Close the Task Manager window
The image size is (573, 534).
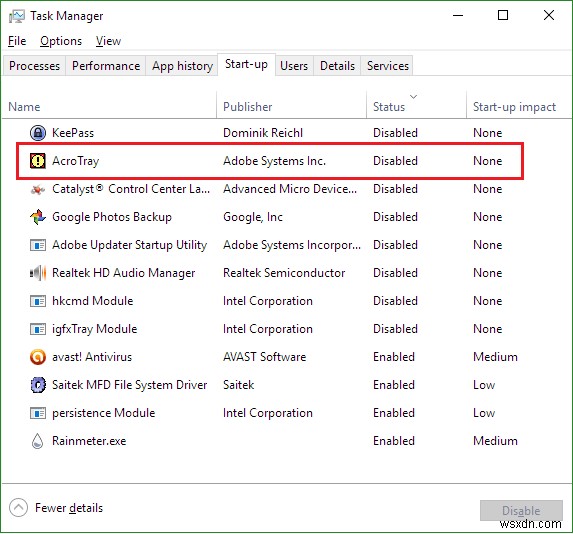549,15
